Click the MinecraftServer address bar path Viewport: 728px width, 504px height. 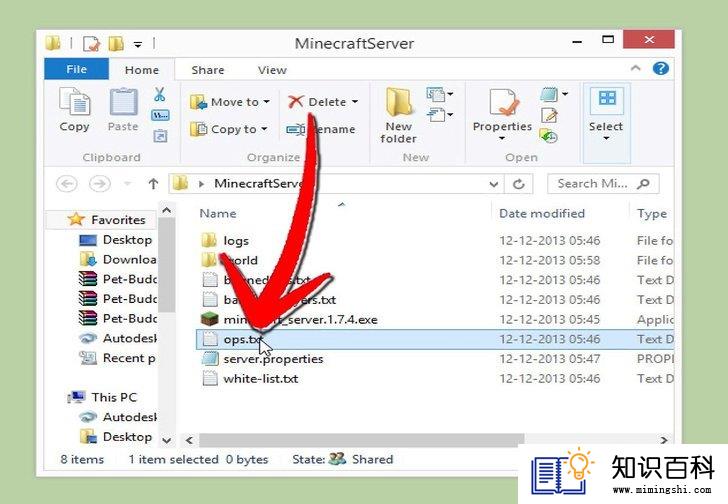point(258,184)
